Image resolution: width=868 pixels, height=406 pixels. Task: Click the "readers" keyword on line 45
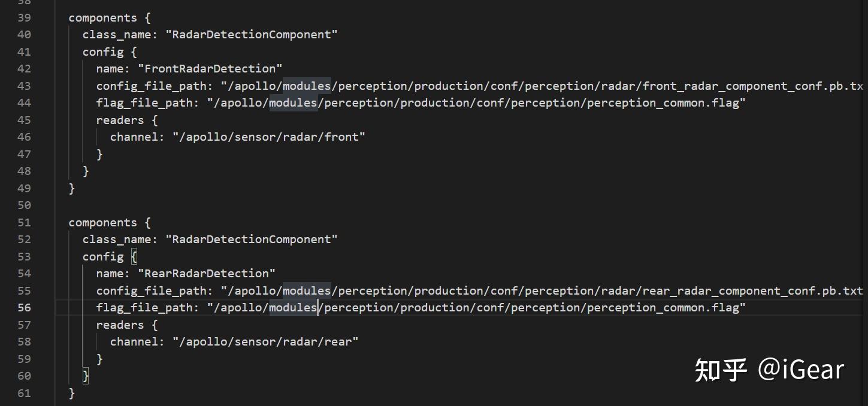pos(120,120)
